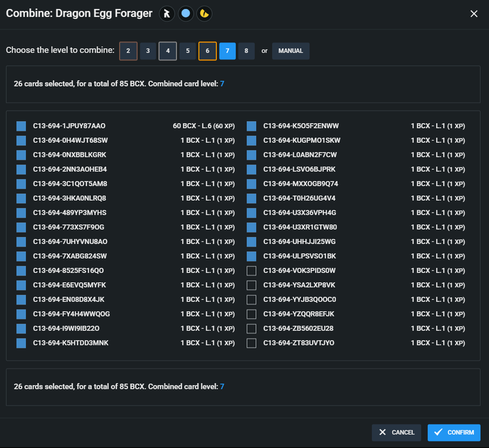This screenshot has width=489, height=448.
Task: Check card C13-694-YZQQR8EFJK
Action: pos(252,314)
